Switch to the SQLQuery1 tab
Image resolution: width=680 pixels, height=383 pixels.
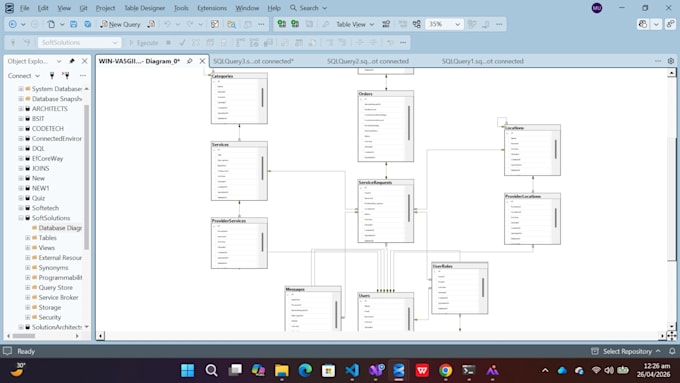click(483, 61)
